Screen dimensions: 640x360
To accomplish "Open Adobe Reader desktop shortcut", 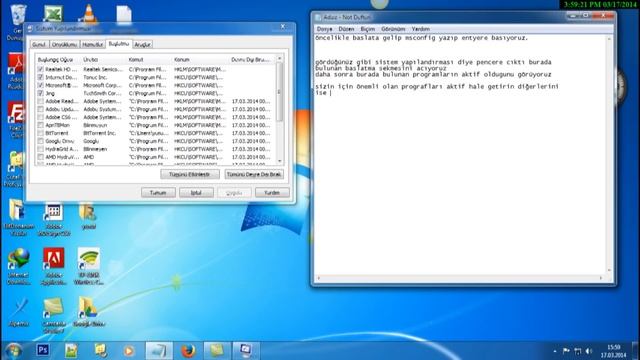I will [x=16, y=65].
